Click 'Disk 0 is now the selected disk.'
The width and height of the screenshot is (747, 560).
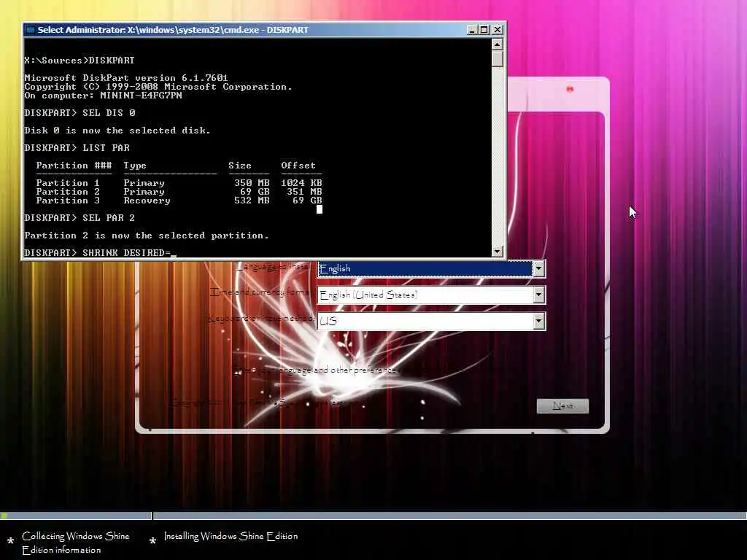click(x=117, y=131)
